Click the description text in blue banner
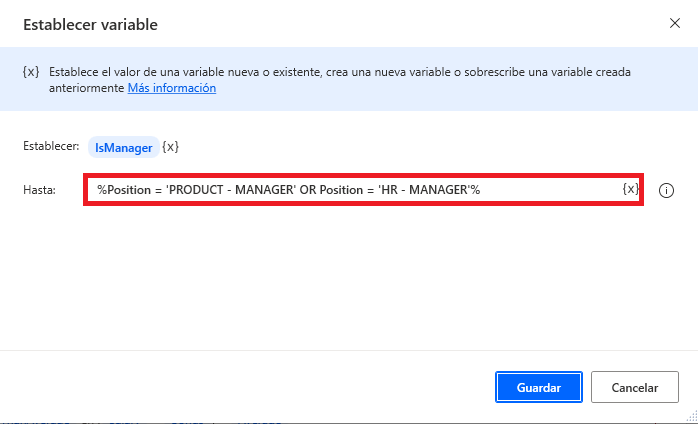Viewport: 698px width, 424px height. (x=340, y=80)
